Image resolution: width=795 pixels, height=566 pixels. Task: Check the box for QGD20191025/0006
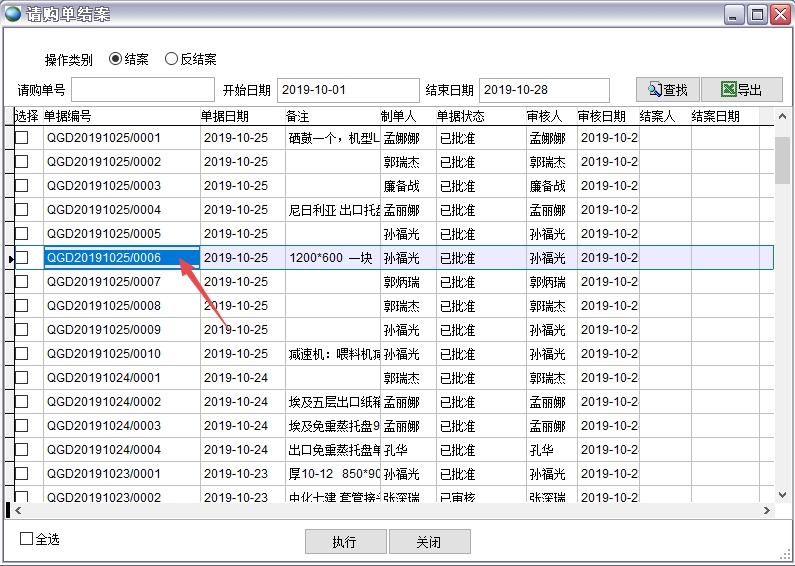click(x=21, y=258)
